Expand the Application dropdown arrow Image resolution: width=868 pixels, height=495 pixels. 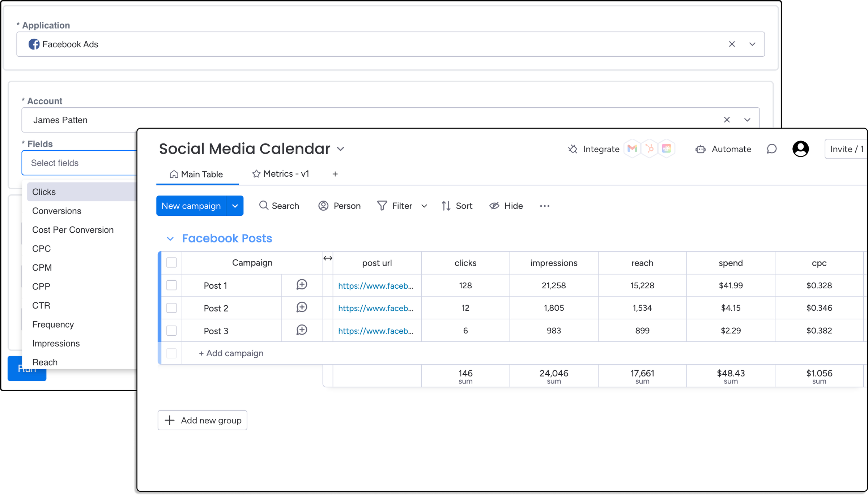752,44
